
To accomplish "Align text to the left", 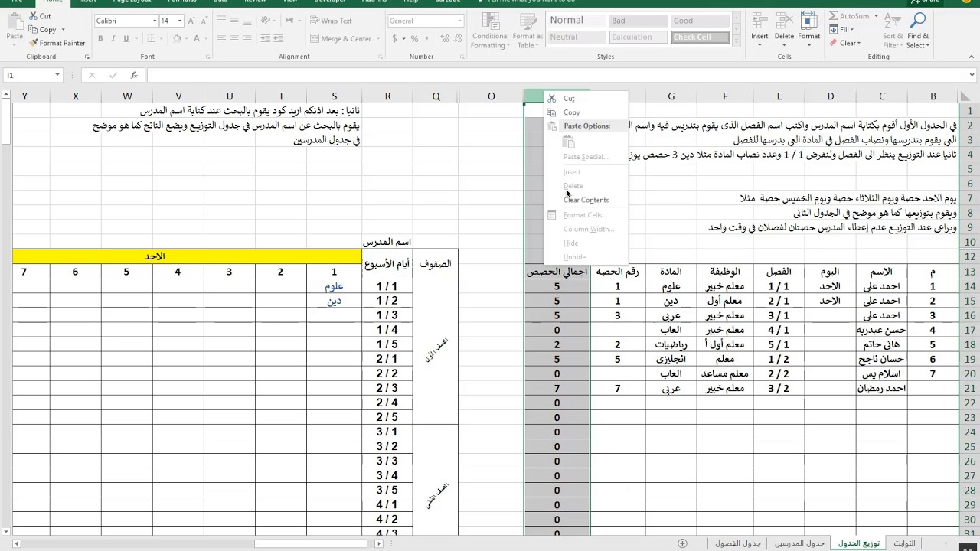I will tap(222, 38).
